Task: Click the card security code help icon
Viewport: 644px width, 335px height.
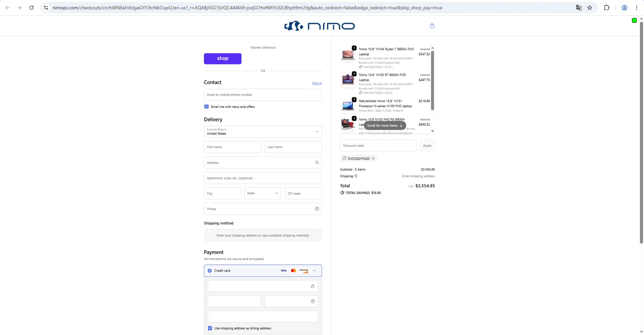Action: (x=313, y=301)
